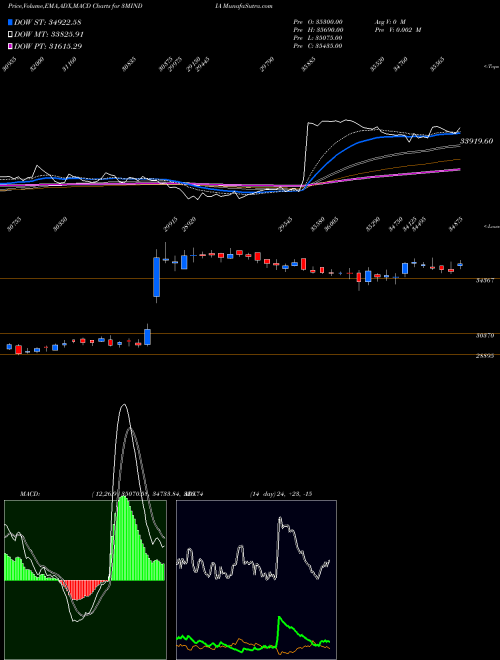Select the Pre L: 33075.00 value
Image resolution: width=500 pixels, height=660 pixels.
[318, 38]
